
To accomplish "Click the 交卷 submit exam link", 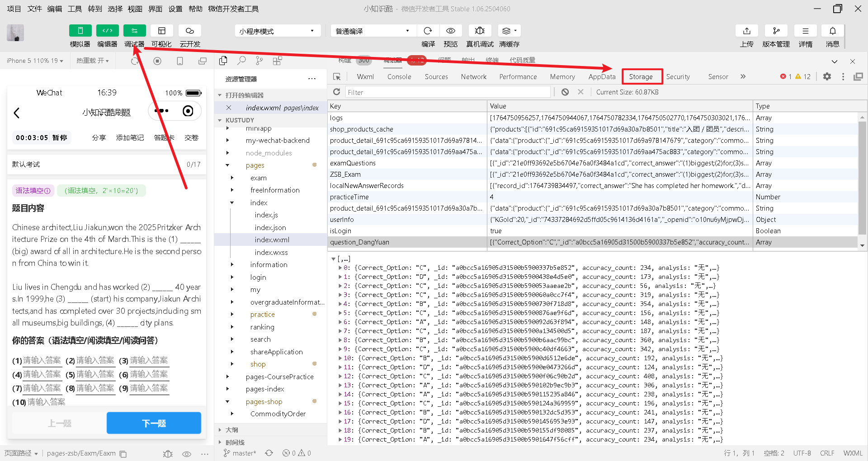I will [x=192, y=138].
